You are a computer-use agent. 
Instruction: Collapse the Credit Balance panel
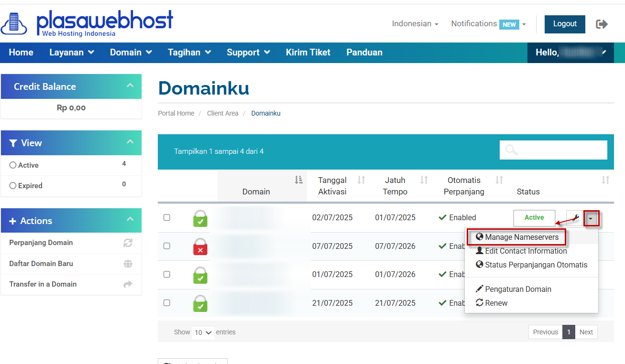click(130, 86)
